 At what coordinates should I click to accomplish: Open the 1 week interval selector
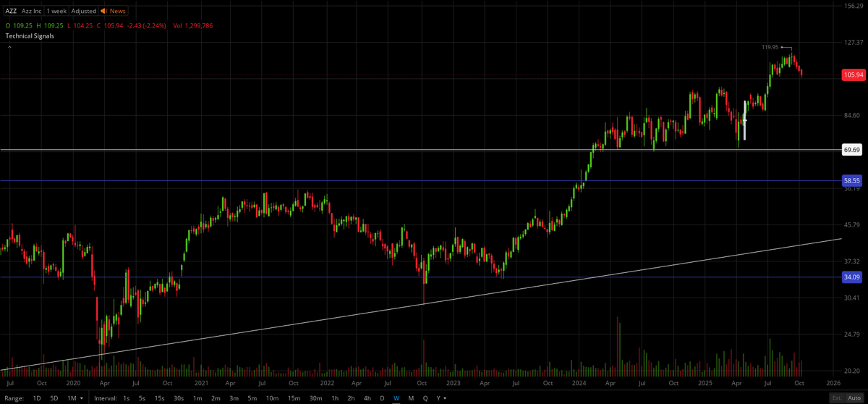(56, 11)
